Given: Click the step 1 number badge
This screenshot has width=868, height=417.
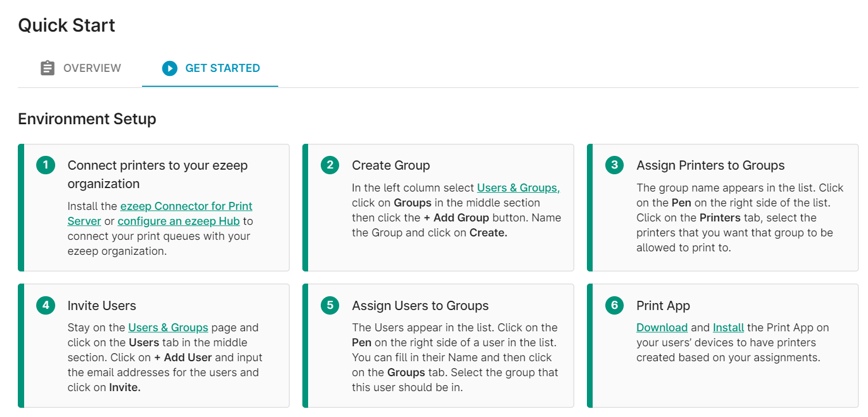Looking at the screenshot, I should (45, 165).
